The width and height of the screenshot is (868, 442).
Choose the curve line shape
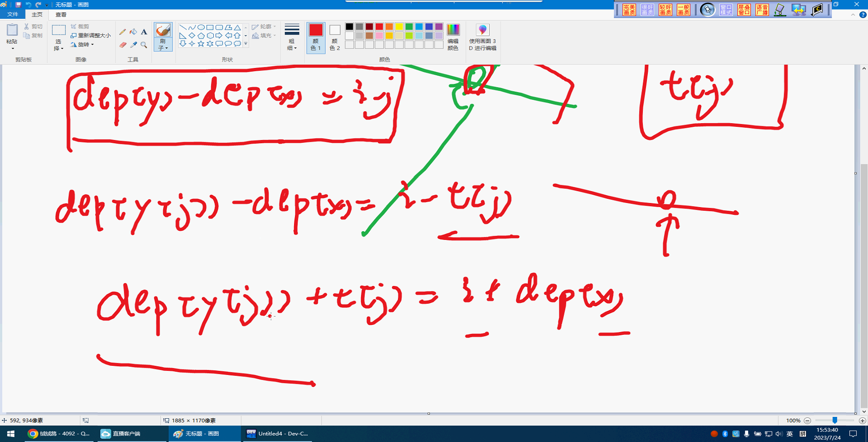coord(192,27)
